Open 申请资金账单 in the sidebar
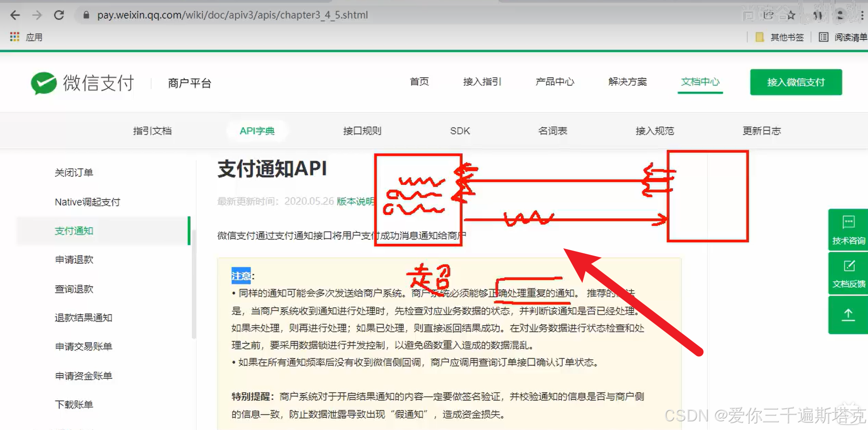Image resolution: width=868 pixels, height=430 pixels. point(83,376)
